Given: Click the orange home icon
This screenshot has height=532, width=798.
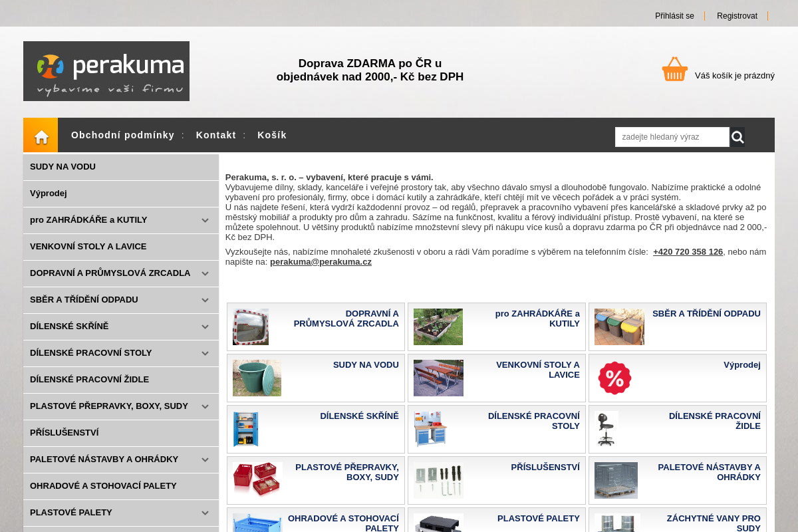Looking at the screenshot, I should click(x=41, y=136).
